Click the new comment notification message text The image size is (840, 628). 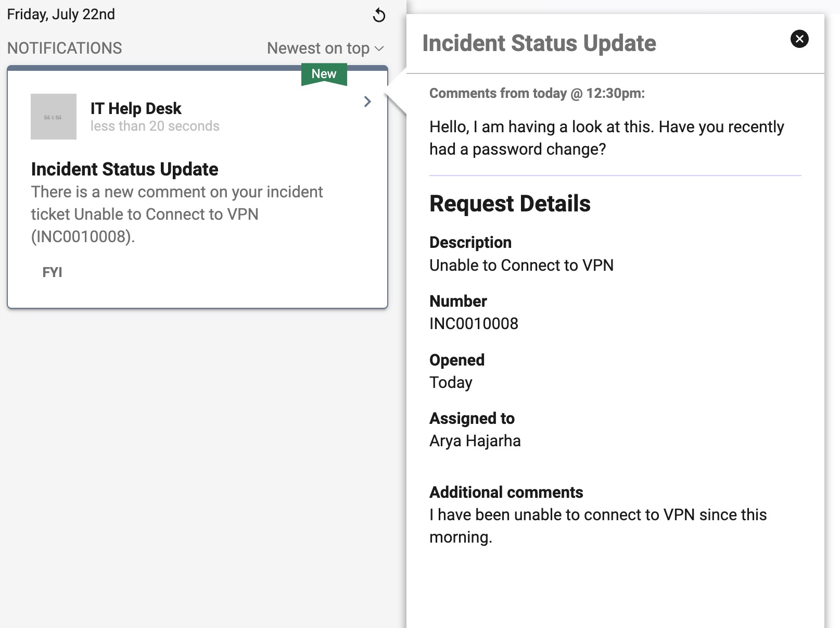point(177,214)
